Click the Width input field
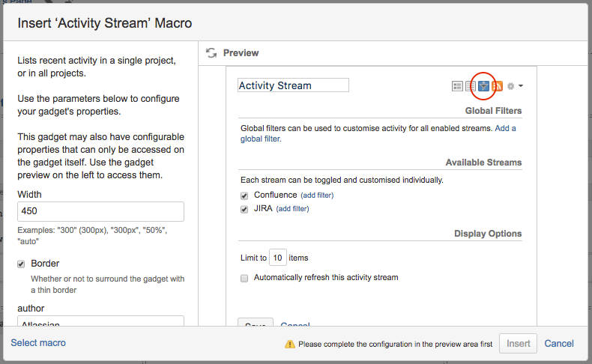592x364 pixels. click(x=100, y=211)
